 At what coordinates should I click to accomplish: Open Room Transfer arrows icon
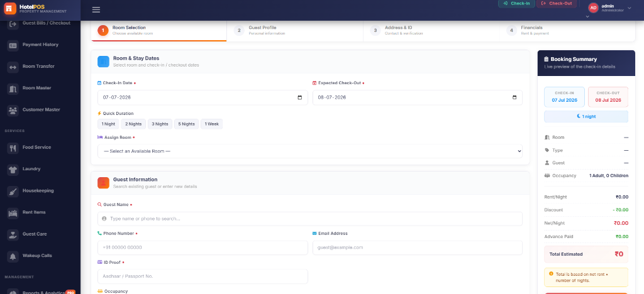[x=13, y=67]
